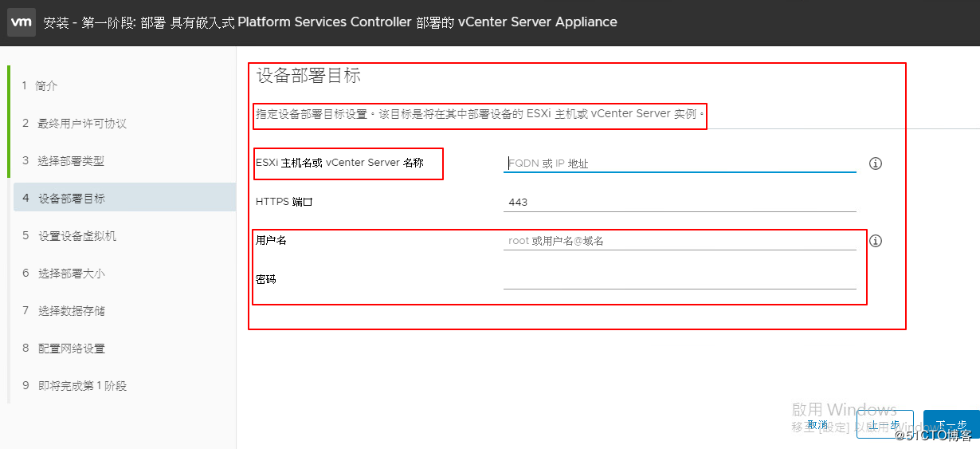The image size is (980, 449).
Task: Open step 9 即将完成第 1 阶段
Action: [x=81, y=386]
